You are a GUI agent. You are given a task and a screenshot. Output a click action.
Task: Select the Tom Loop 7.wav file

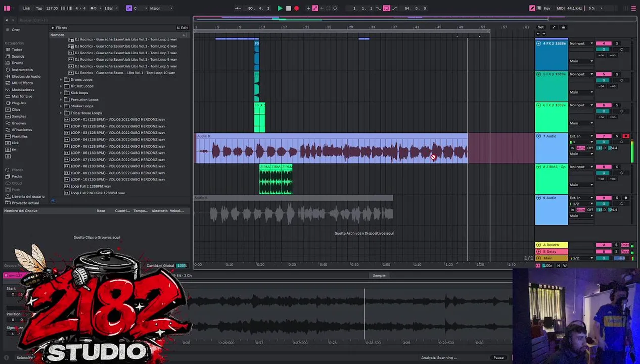coord(125,53)
